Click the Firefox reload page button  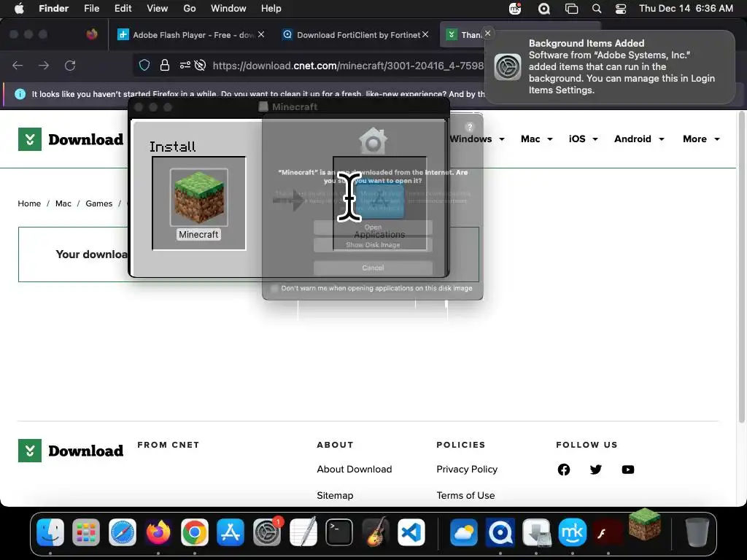70,65
